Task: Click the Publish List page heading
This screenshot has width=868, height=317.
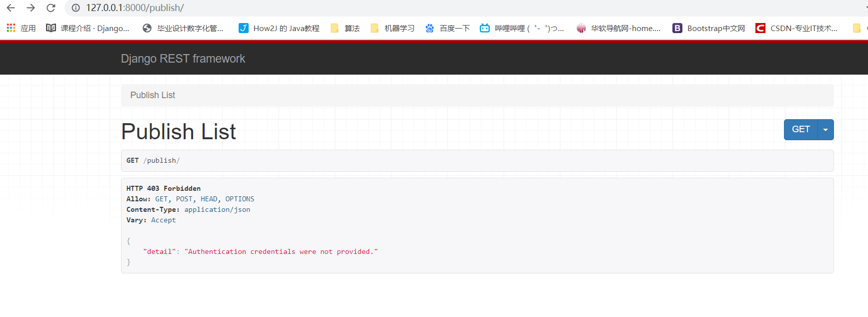Action: (x=179, y=132)
